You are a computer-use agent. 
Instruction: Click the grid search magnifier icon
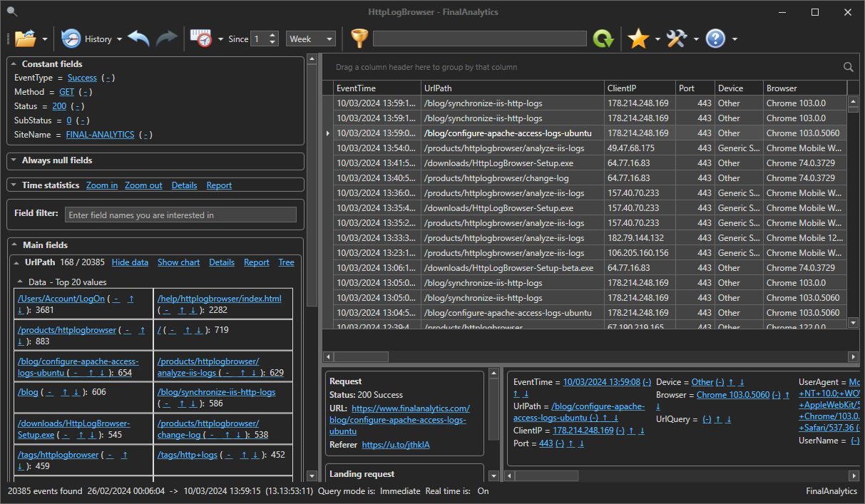tap(848, 67)
